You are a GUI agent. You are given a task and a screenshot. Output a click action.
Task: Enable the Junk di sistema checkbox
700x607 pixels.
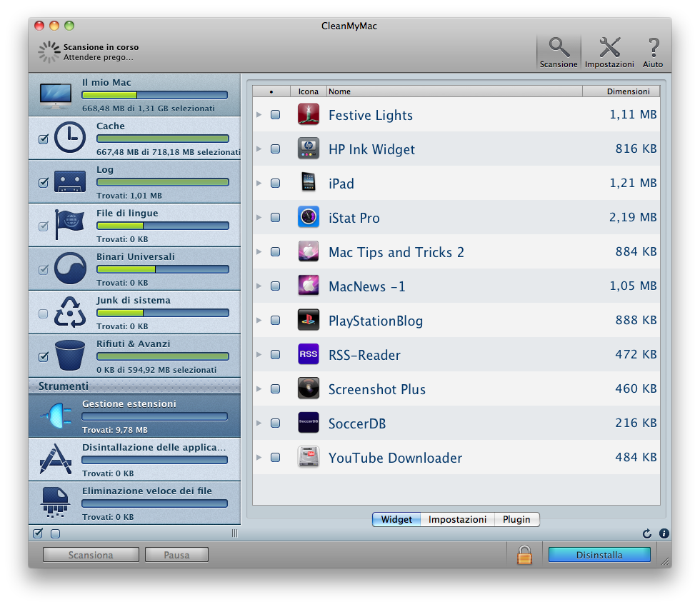pos(43,313)
